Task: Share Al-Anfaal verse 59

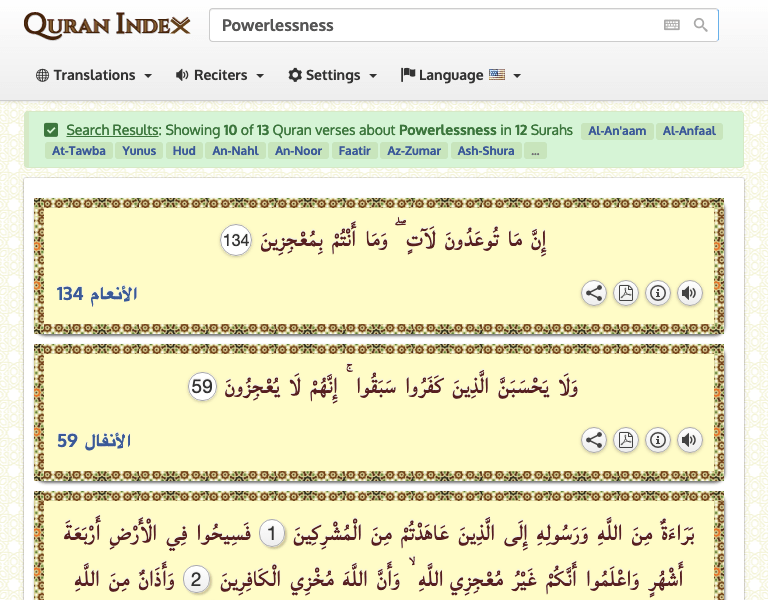Action: (x=594, y=440)
